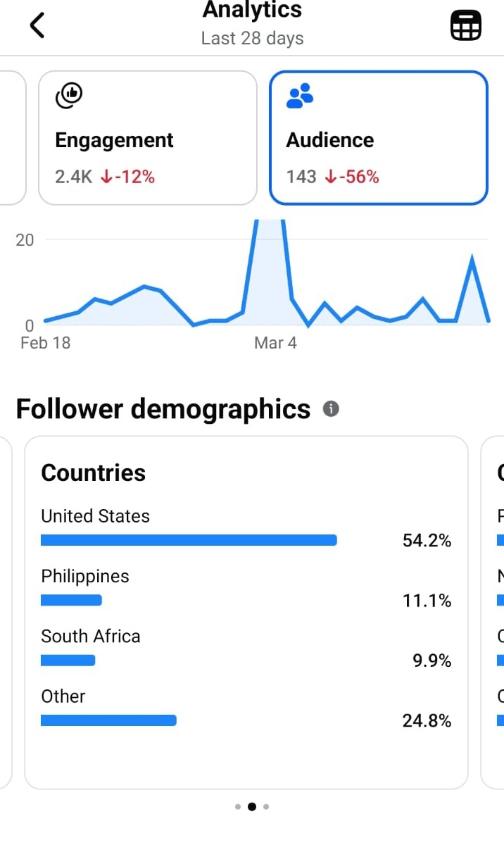Select the Audience metric card
Image resolution: width=504 pixels, height=845 pixels.
(x=378, y=138)
